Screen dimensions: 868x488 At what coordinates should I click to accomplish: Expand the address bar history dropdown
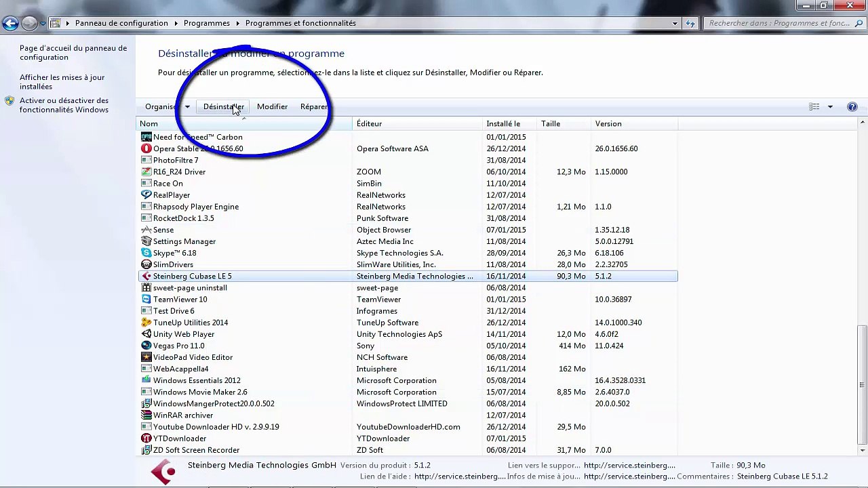tap(675, 23)
